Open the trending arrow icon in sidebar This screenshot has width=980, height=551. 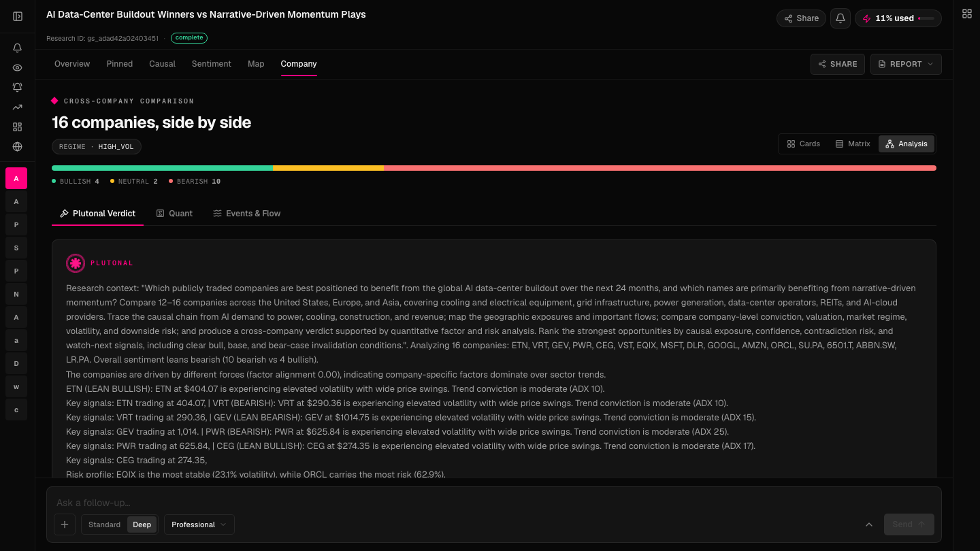pyautogui.click(x=18, y=107)
